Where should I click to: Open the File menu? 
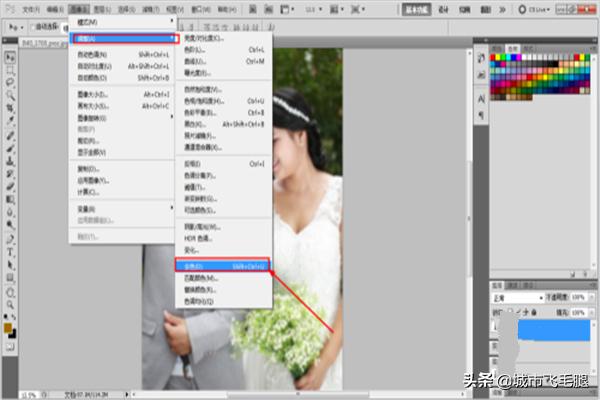(x=31, y=9)
